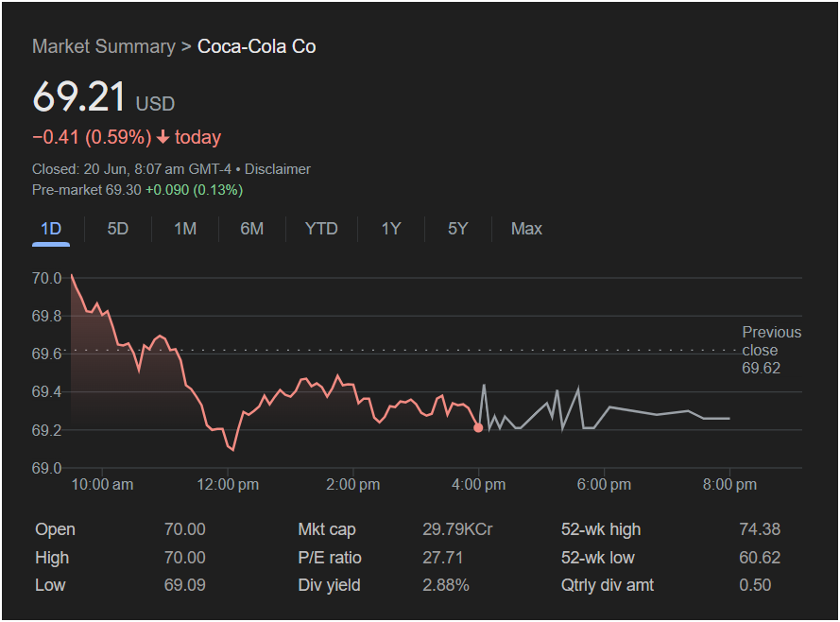The width and height of the screenshot is (840, 622).
Task: Click the 8:00 pm axis label
Action: 729,485
